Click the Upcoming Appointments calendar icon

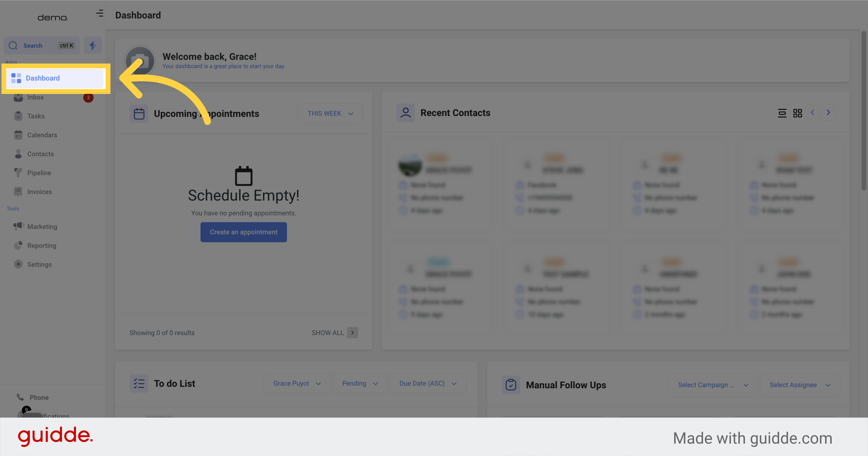tap(139, 114)
